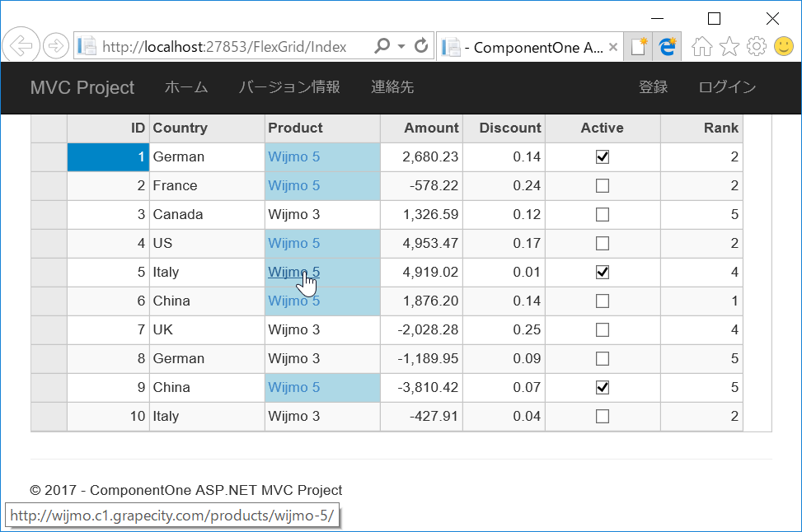Screen dimensions: 802x532
Task: Open browser Tools gear icon
Action: pos(757,46)
